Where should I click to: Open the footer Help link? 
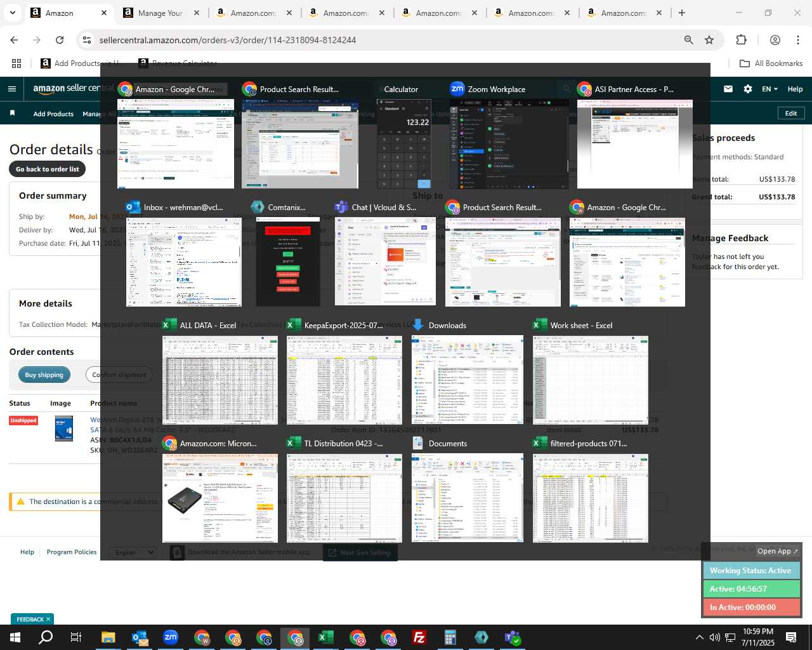coord(27,552)
